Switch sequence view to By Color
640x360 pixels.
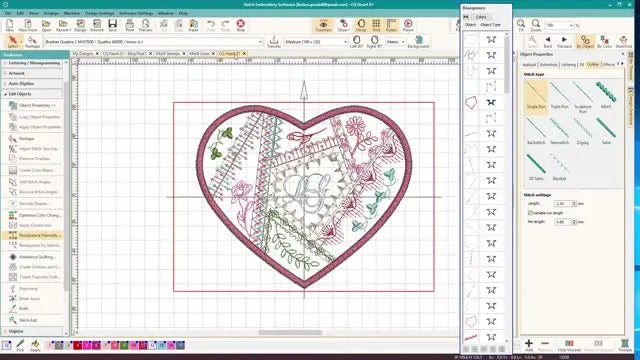pos(604,41)
